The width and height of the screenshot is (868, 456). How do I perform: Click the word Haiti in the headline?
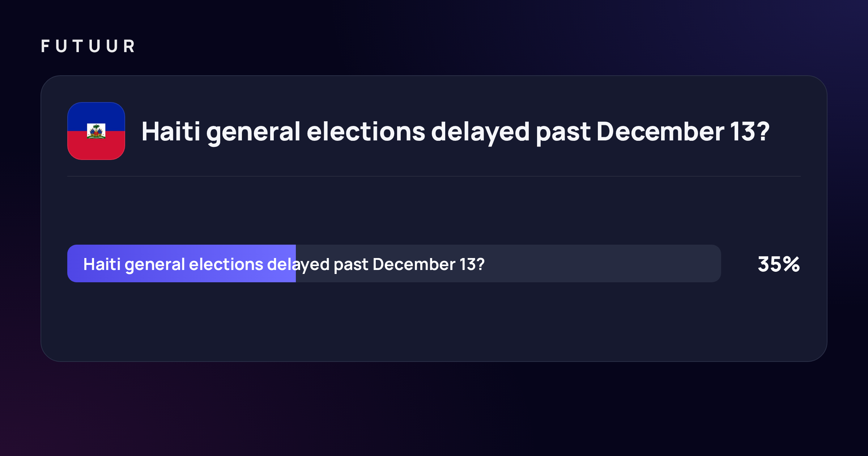[x=171, y=131]
